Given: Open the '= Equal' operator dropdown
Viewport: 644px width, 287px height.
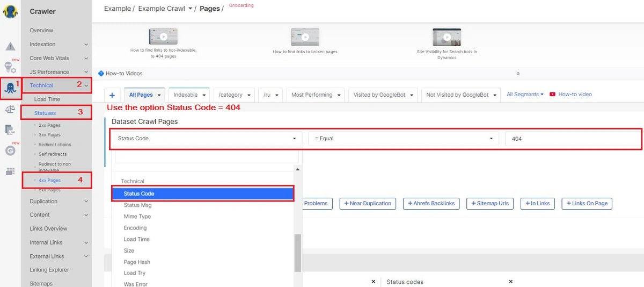Looking at the screenshot, I should [404, 139].
